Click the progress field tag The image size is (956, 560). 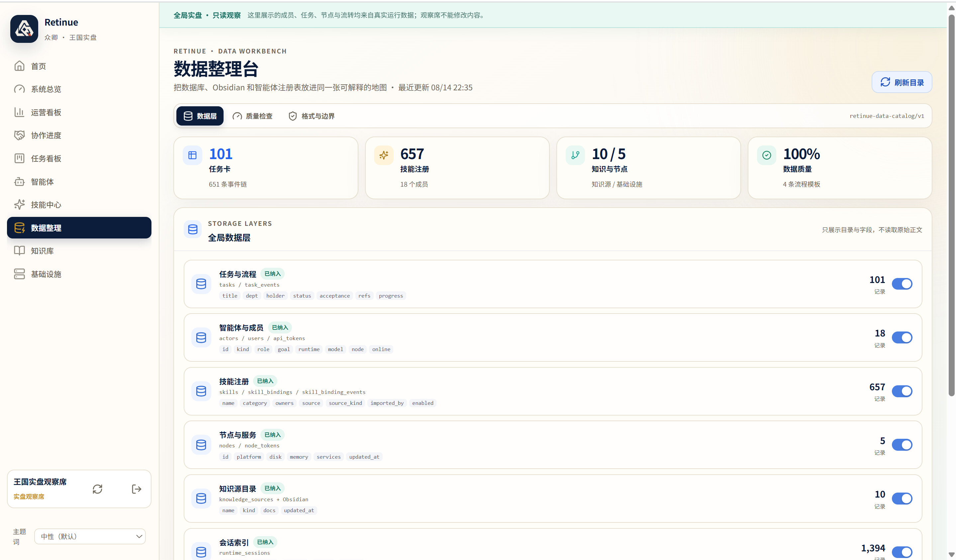391,296
